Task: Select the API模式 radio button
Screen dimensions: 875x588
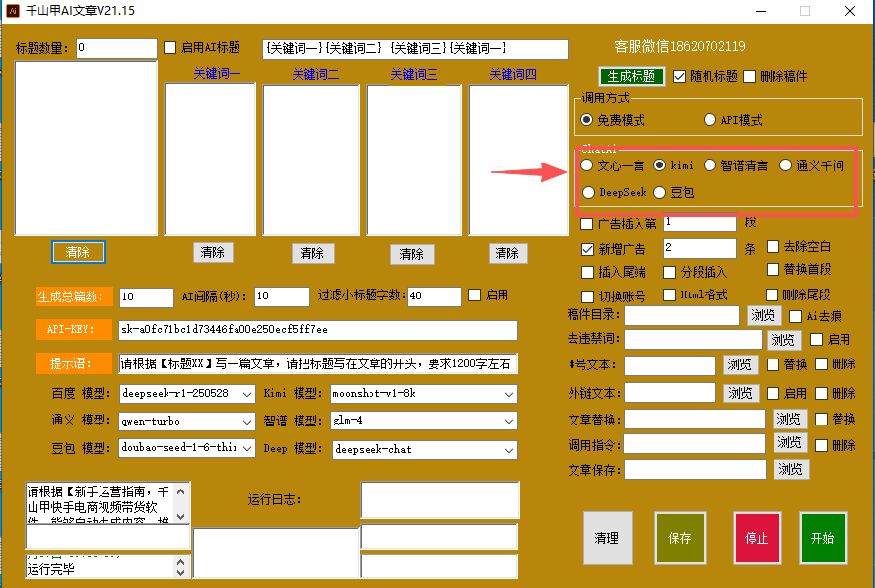Action: coord(710,120)
